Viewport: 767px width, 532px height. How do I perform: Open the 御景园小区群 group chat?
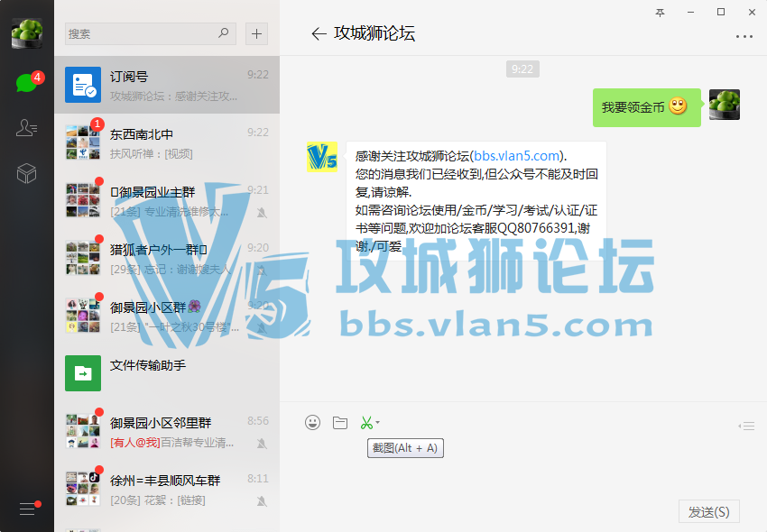point(167,316)
